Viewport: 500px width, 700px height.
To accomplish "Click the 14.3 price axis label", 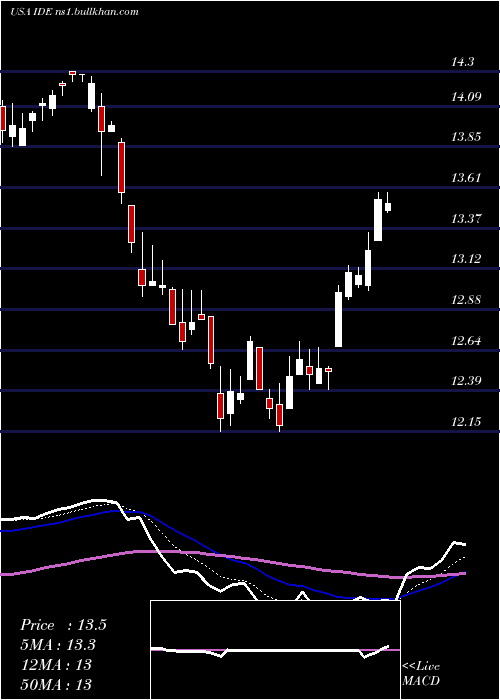I will pyautogui.click(x=462, y=62).
